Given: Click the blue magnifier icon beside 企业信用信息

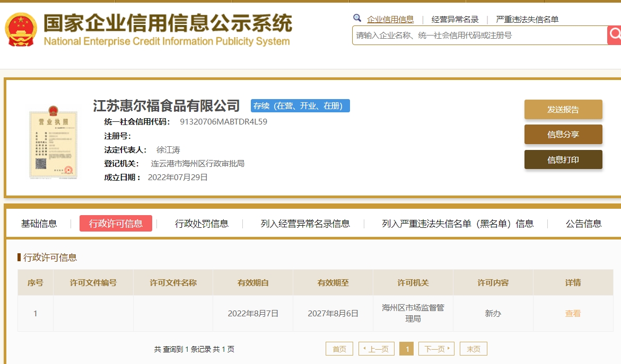Looking at the screenshot, I should pos(357,18).
